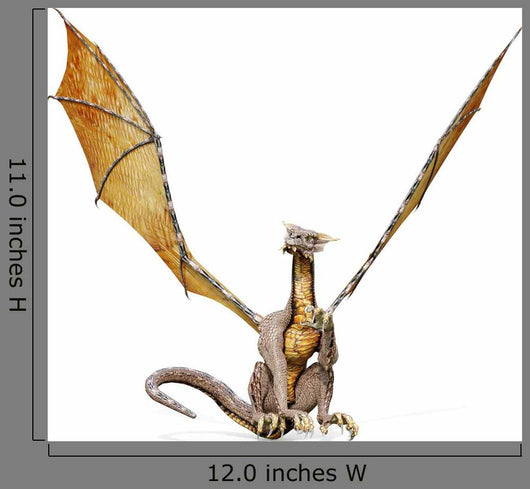Click the horizontal width measurement bracket

pyautogui.click(x=285, y=450)
